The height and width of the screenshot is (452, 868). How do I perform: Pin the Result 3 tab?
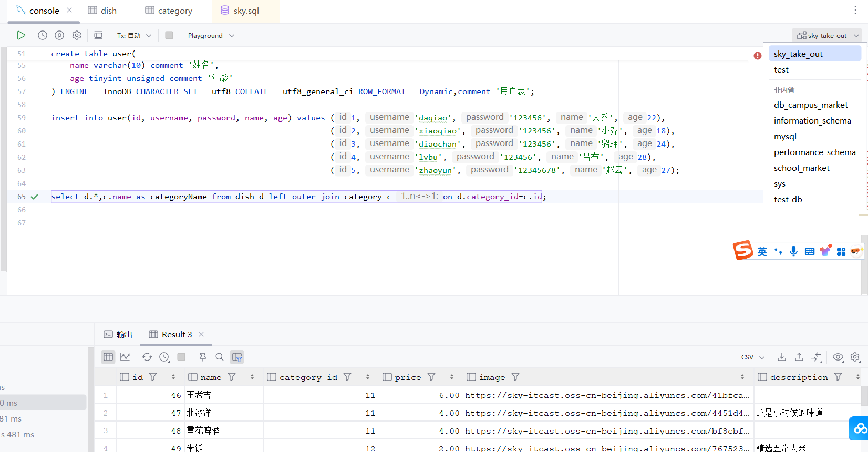pos(203,357)
